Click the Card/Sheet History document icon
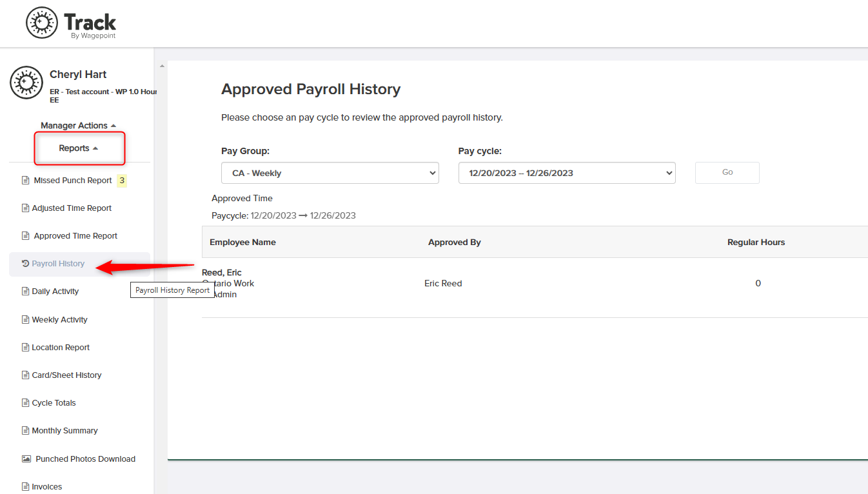 click(x=26, y=375)
